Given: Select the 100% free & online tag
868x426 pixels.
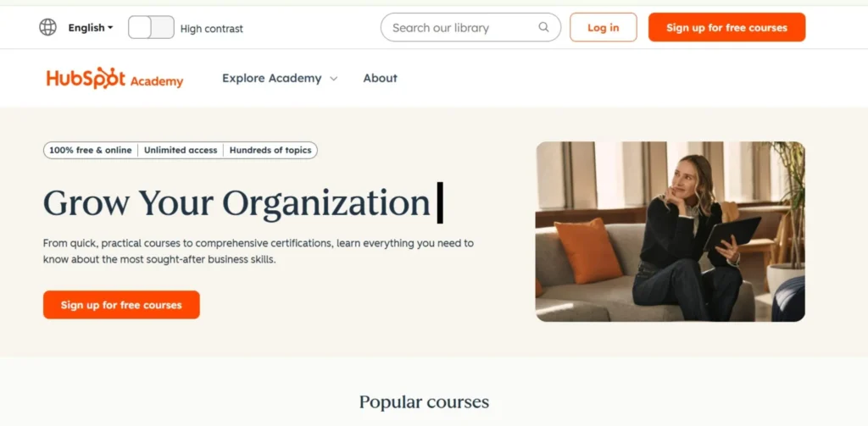Looking at the screenshot, I should pyautogui.click(x=91, y=150).
